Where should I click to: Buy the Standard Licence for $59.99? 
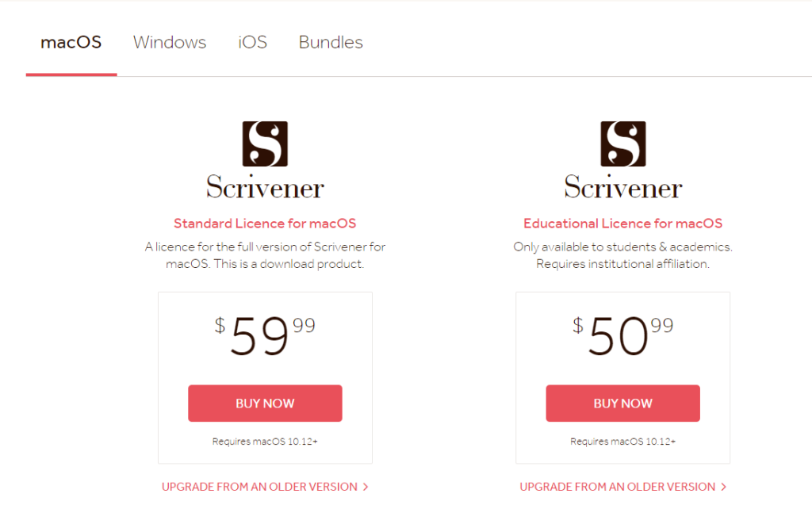click(265, 404)
